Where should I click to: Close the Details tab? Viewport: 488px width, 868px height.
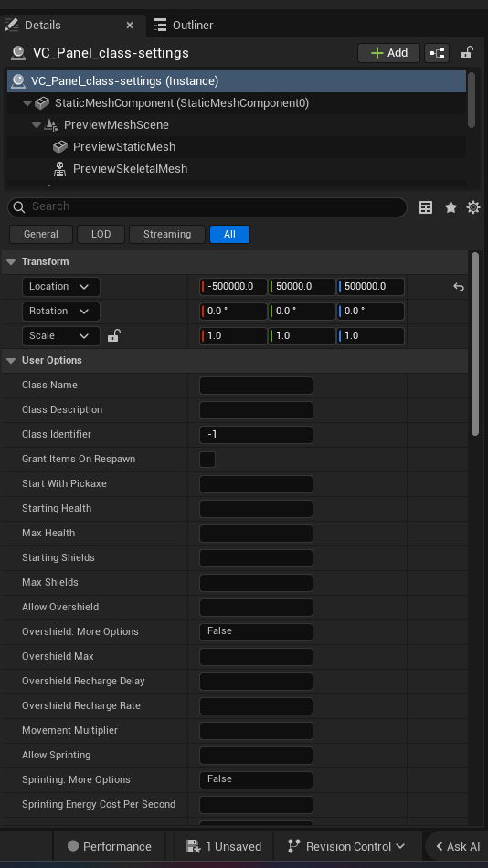(130, 26)
